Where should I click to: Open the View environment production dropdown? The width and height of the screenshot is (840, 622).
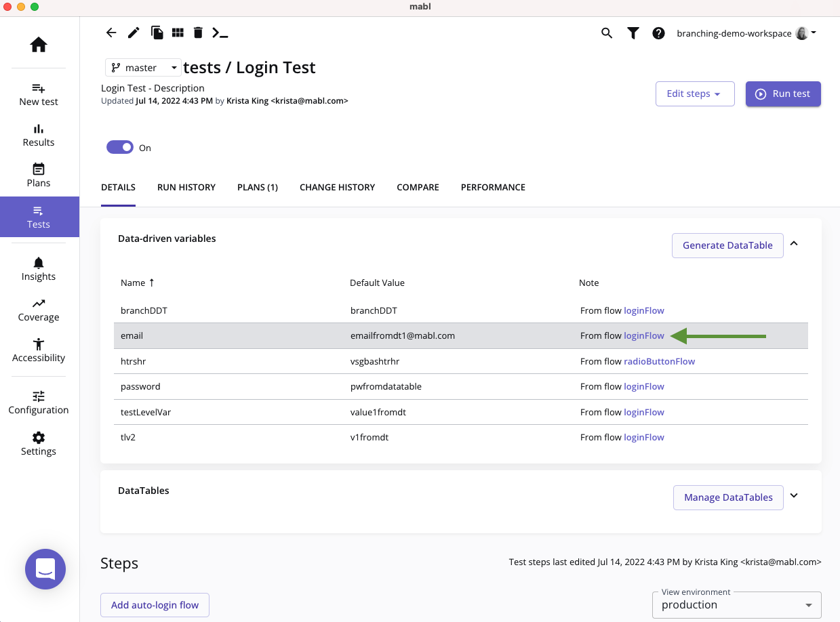(x=736, y=604)
